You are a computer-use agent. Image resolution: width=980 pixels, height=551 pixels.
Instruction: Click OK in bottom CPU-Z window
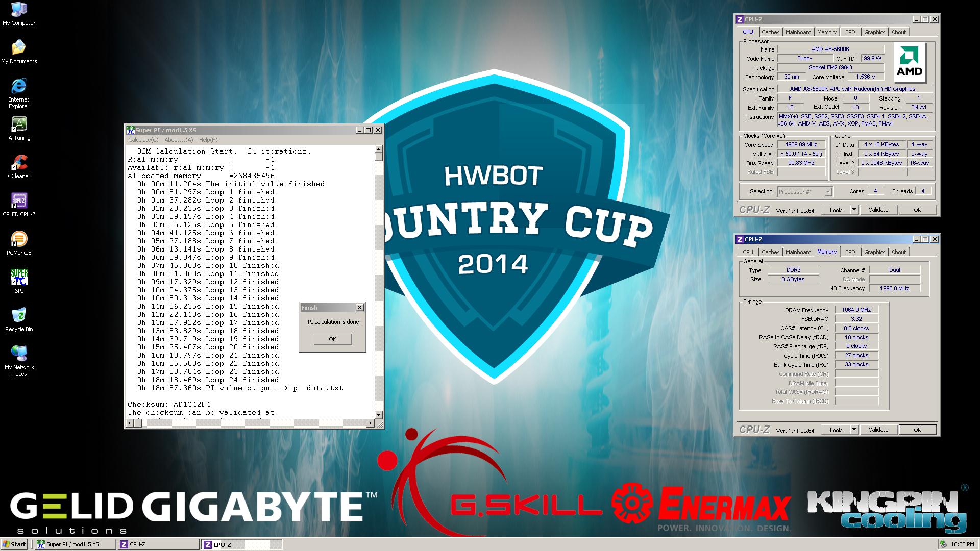[917, 430]
